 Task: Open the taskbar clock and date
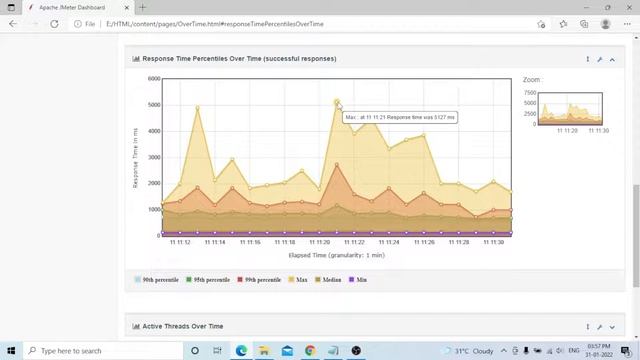pyautogui.click(x=599, y=351)
